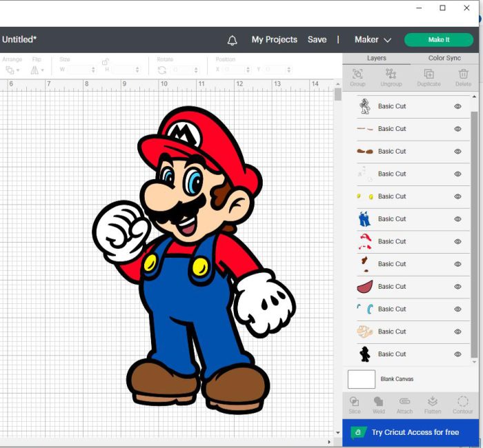
Task: Select the black silhouette layer thumbnail
Action: pyautogui.click(x=365, y=354)
